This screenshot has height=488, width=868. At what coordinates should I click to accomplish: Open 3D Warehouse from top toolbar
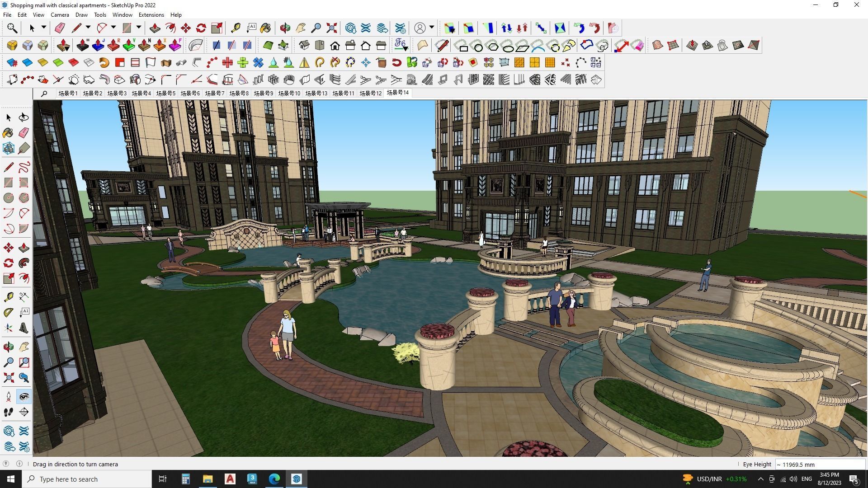click(350, 28)
